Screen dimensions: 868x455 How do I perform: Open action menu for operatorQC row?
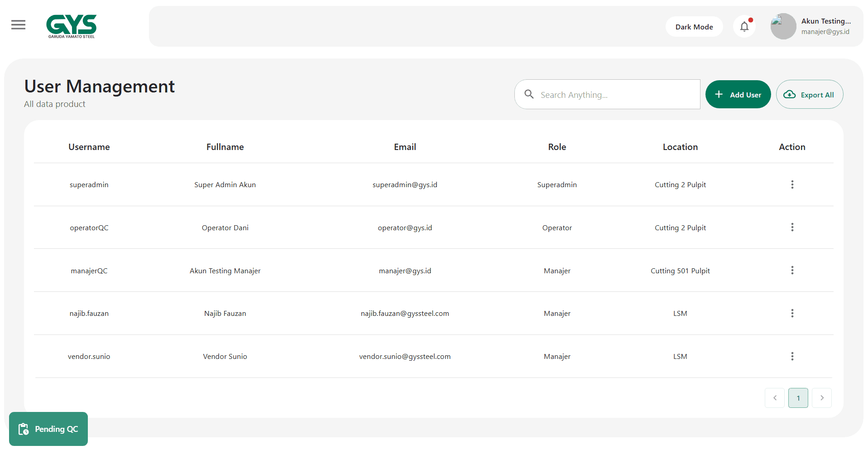click(x=792, y=227)
